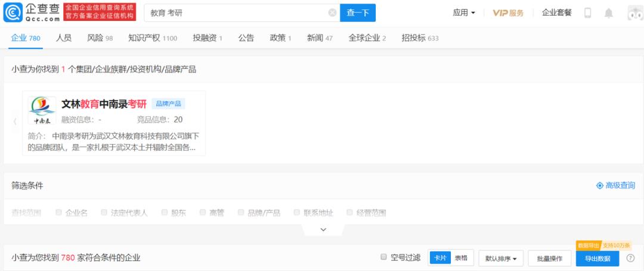Screen dimensions: 644x271
Task: Switch to the 知识产权 tab
Action: 152,38
